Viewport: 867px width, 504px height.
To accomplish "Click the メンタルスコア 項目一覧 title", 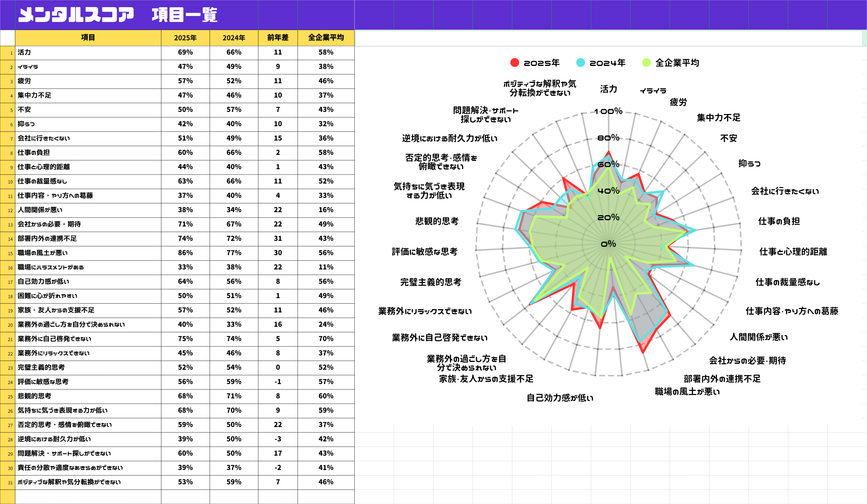I will (x=118, y=15).
